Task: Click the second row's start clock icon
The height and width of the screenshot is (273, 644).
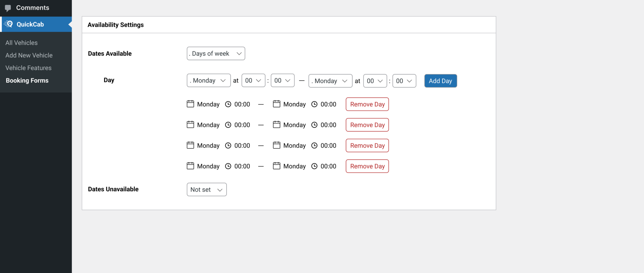Action: tap(228, 125)
